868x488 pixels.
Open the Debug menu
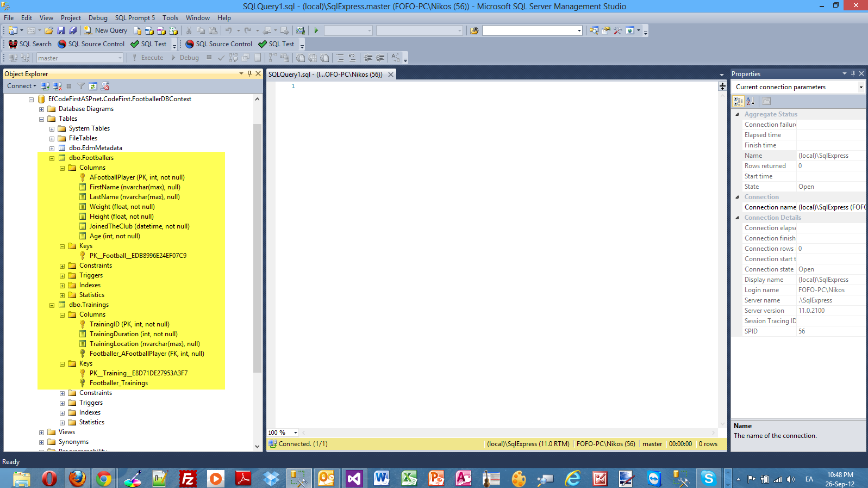click(98, 18)
